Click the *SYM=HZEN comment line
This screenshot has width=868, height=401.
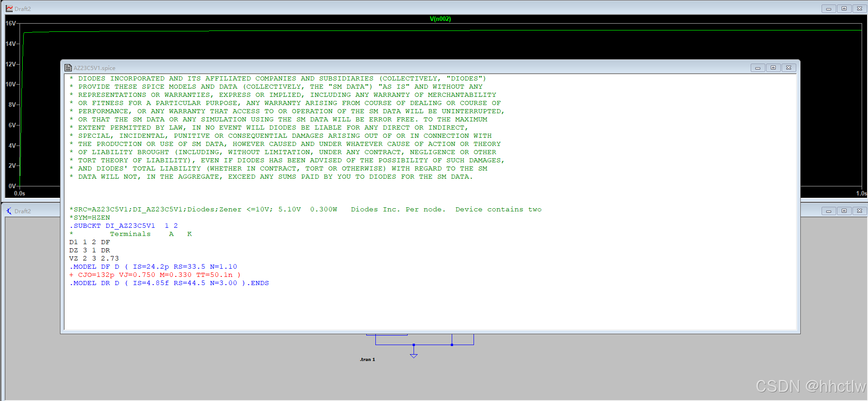tap(90, 218)
